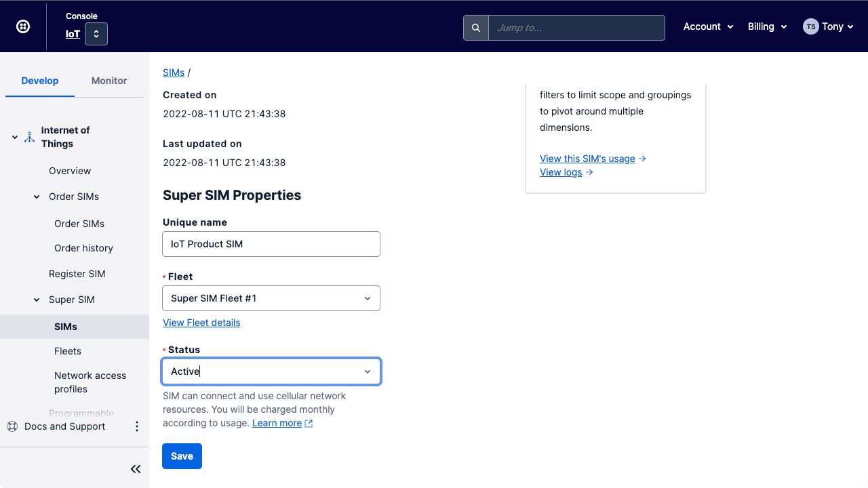Click the Twilio logo icon

(23, 26)
